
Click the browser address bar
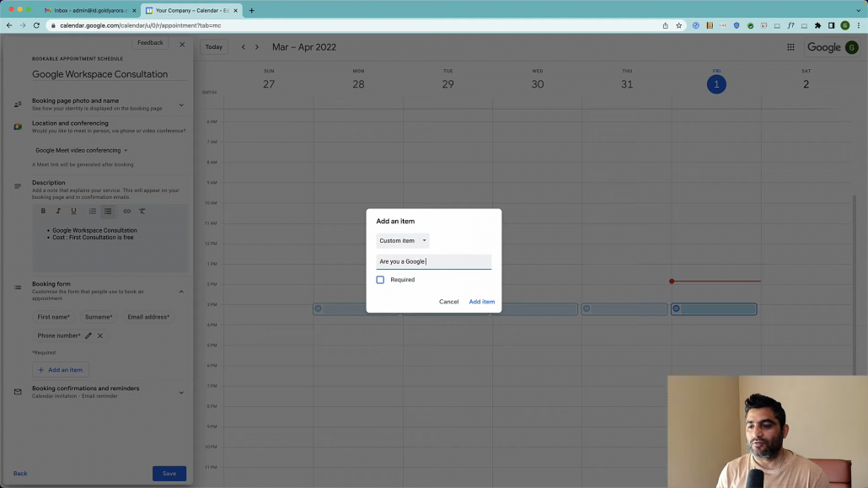354,25
